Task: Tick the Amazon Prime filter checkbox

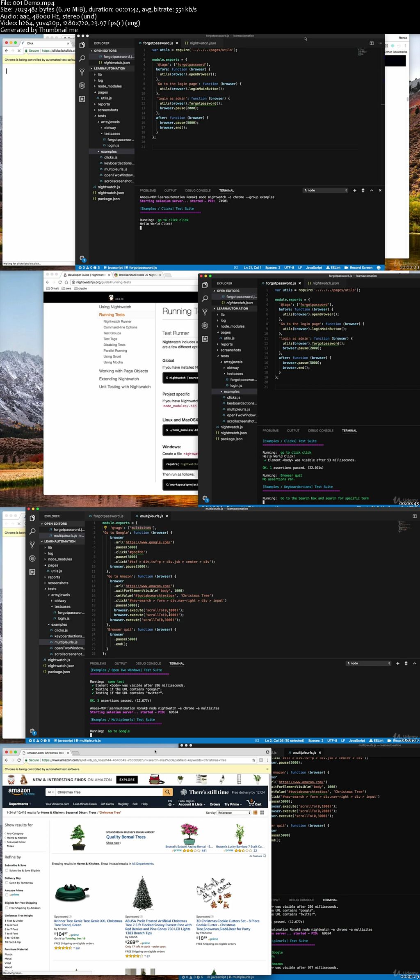Action: tap(7, 894)
